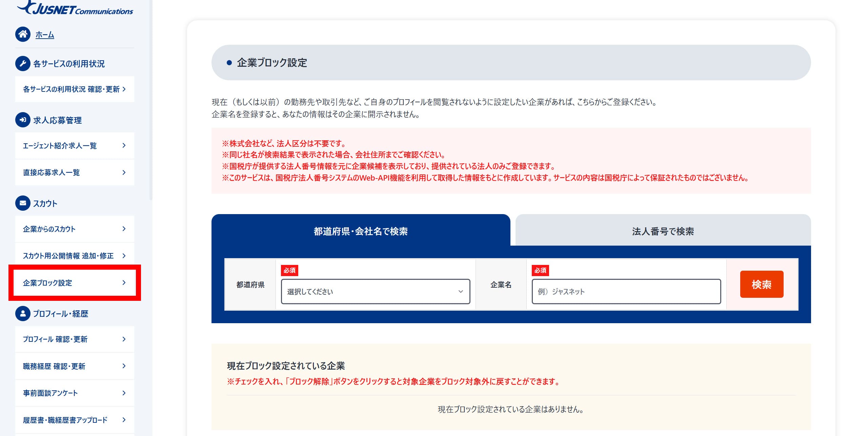Click note ※株式会社など、法人区分は不要です。
The width and height of the screenshot is (868, 436).
pos(284,143)
